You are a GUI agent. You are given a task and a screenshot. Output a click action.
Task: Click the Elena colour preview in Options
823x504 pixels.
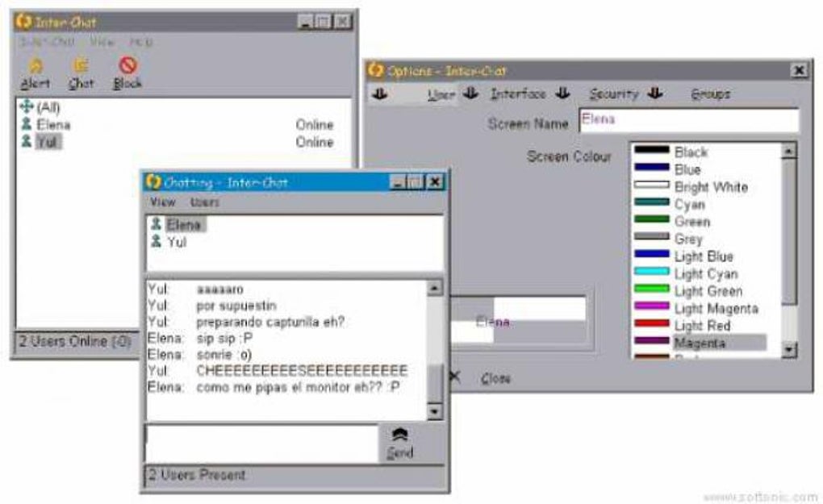click(x=493, y=322)
